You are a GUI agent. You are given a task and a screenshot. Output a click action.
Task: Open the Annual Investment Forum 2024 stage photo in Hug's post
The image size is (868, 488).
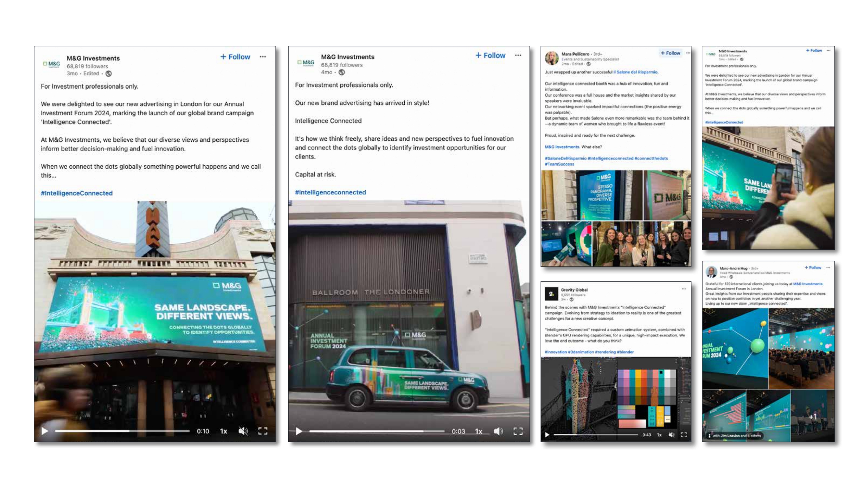click(735, 348)
